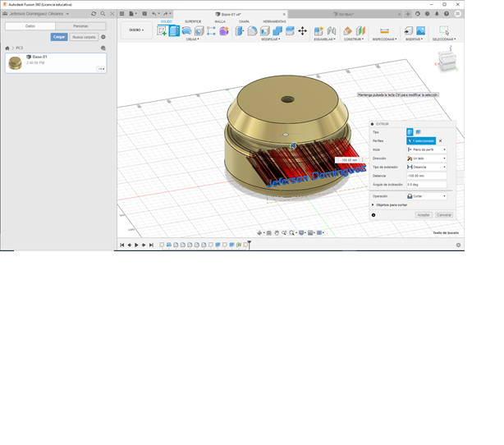Select solid extrude type in Tipo
The image size is (504, 445).
410,132
